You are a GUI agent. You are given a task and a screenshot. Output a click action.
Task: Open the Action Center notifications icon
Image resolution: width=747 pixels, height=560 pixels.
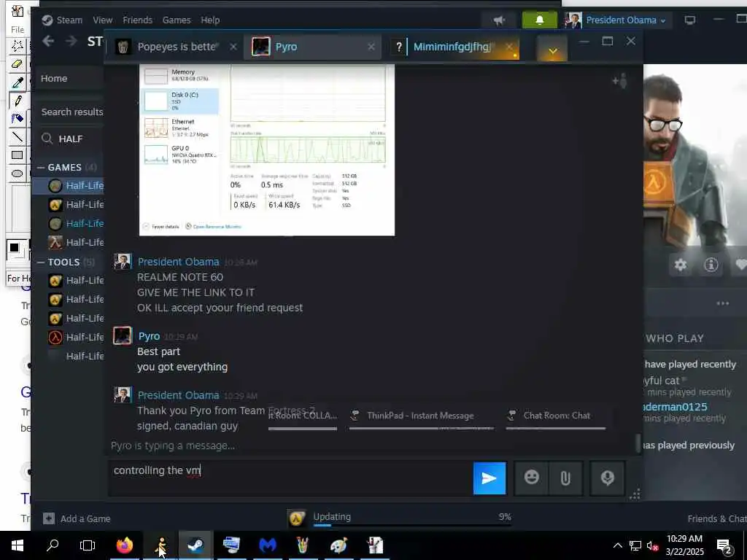click(x=724, y=545)
